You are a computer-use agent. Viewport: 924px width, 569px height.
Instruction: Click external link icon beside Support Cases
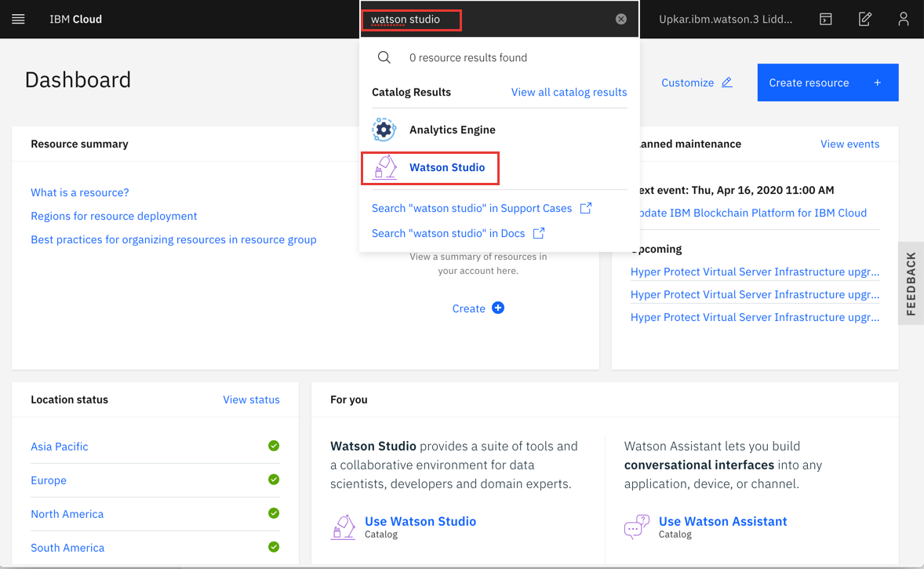tap(586, 208)
